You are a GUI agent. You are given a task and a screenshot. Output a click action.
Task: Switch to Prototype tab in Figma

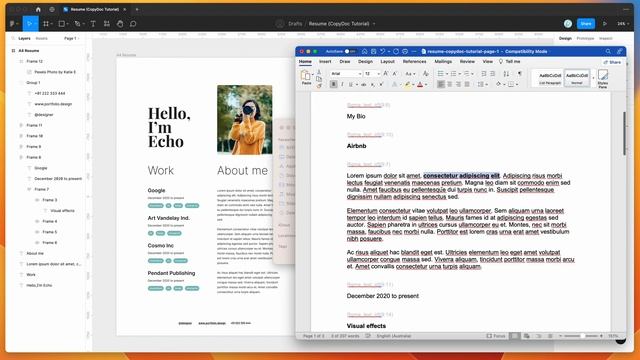(x=585, y=38)
